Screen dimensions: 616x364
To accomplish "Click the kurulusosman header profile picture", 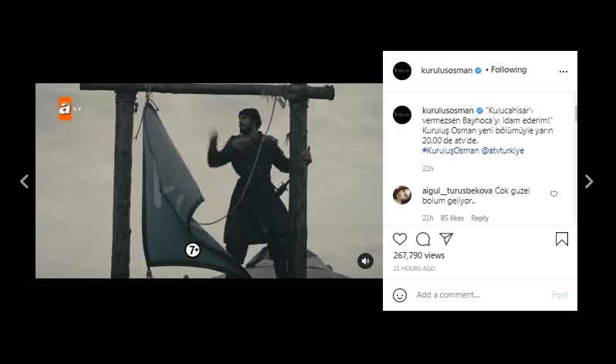I will [402, 70].
